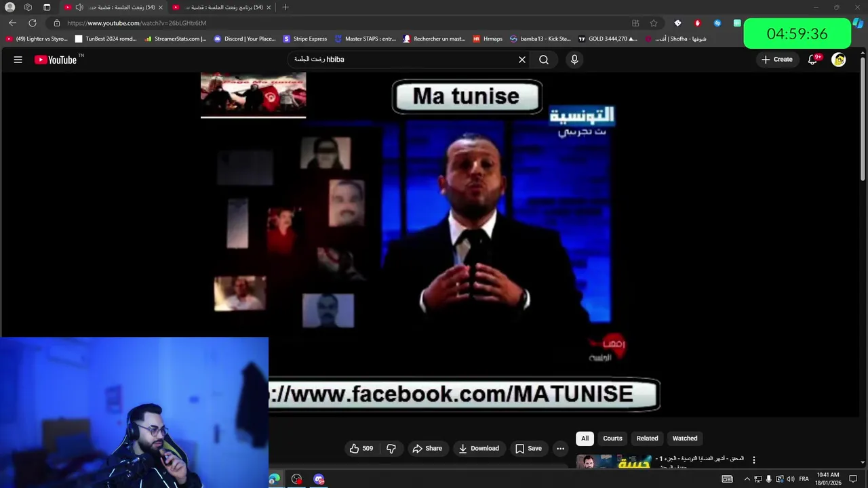Dislike the video
Image resolution: width=868 pixels, height=488 pixels.
[391, 449]
